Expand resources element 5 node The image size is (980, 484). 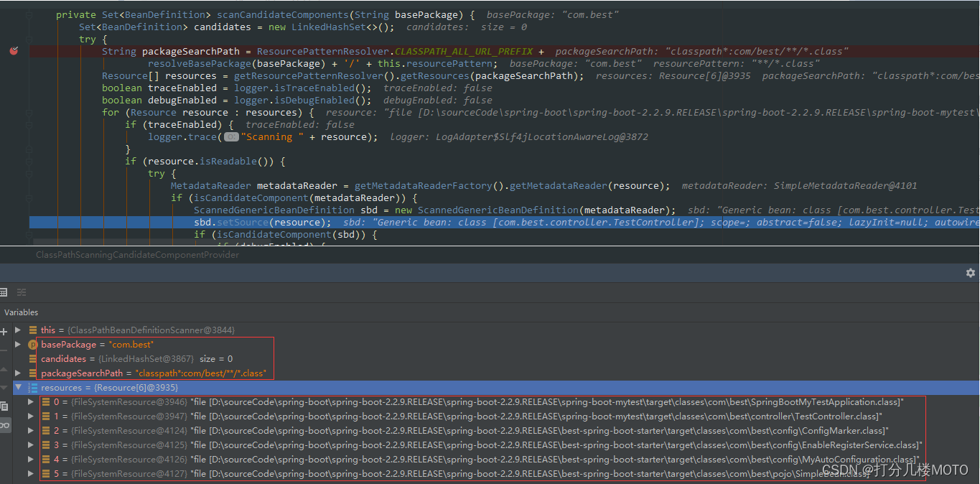31,474
